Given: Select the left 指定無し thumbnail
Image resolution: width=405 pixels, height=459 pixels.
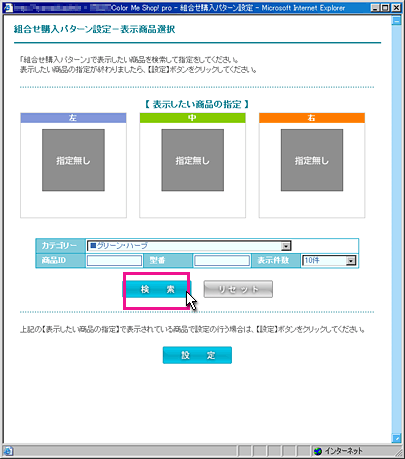Looking at the screenshot, I should (x=73, y=160).
